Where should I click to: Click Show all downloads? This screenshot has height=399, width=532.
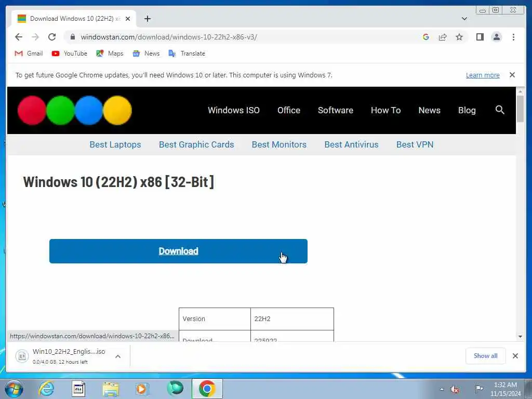pos(486,356)
